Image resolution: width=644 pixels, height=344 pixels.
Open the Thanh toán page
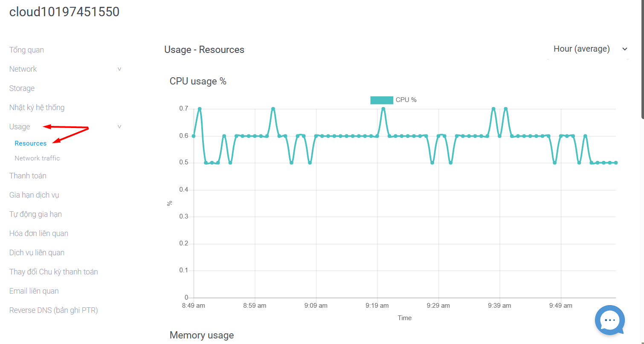click(x=28, y=176)
